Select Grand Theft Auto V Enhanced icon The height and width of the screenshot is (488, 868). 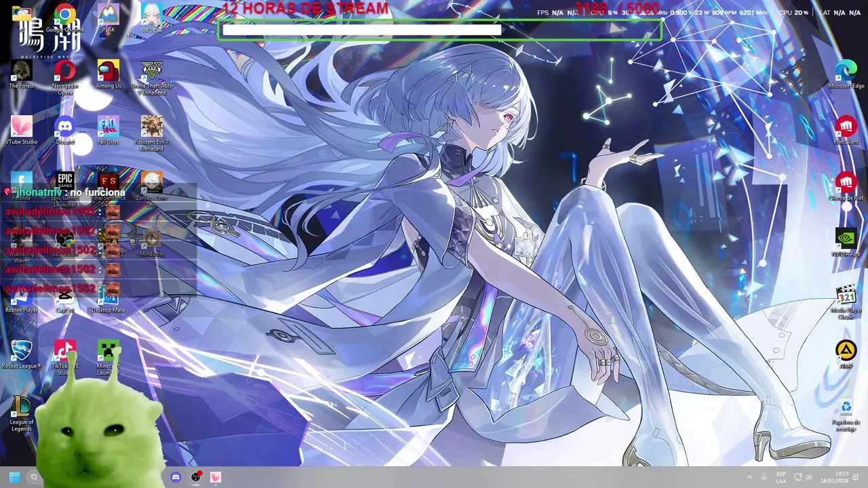[x=152, y=77]
